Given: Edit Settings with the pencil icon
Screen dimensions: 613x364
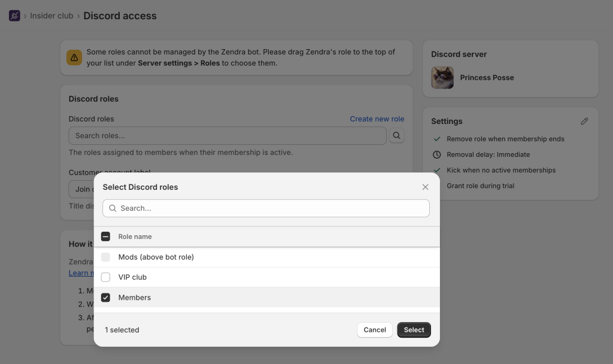Looking at the screenshot, I should pyautogui.click(x=584, y=121).
